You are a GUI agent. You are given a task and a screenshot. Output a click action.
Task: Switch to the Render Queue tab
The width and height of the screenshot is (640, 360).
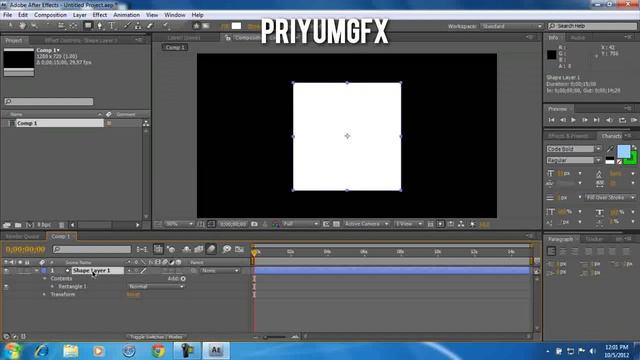pos(22,236)
